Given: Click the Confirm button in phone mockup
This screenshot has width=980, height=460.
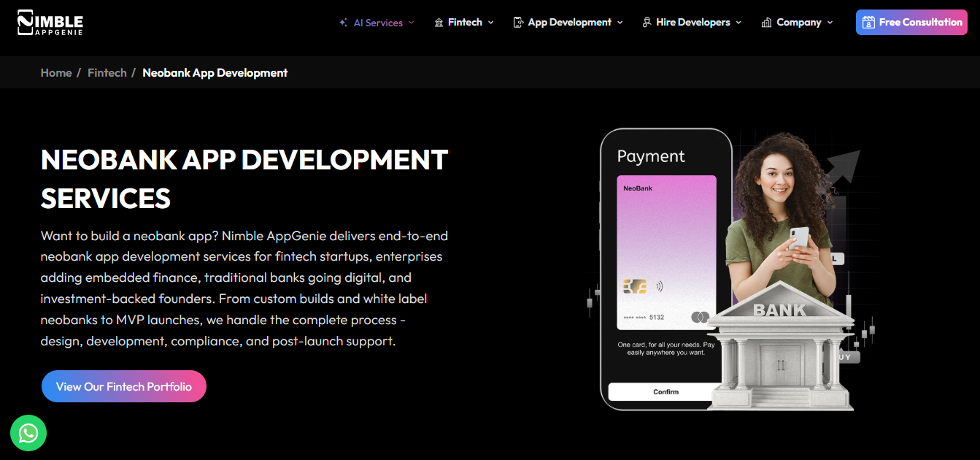Looking at the screenshot, I should (665, 392).
